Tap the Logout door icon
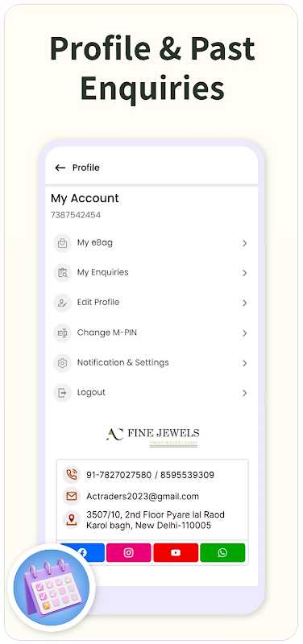This screenshot has height=644, width=303. coord(63,393)
